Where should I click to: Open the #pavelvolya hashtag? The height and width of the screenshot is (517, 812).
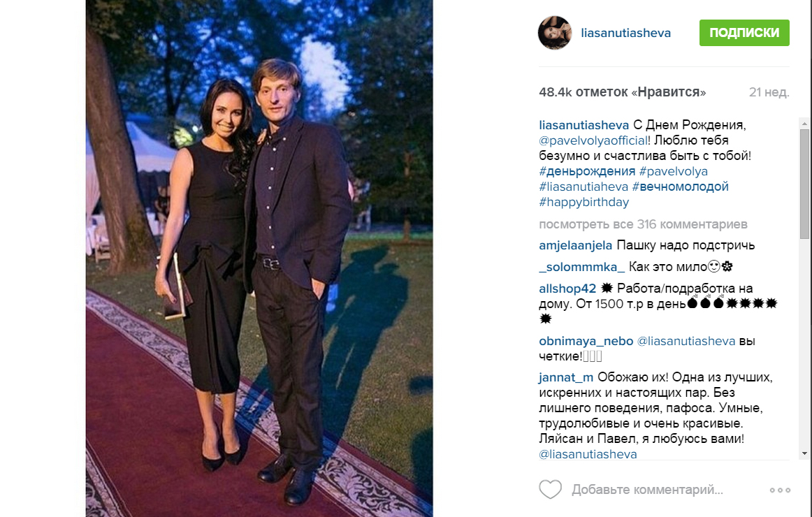click(x=673, y=171)
